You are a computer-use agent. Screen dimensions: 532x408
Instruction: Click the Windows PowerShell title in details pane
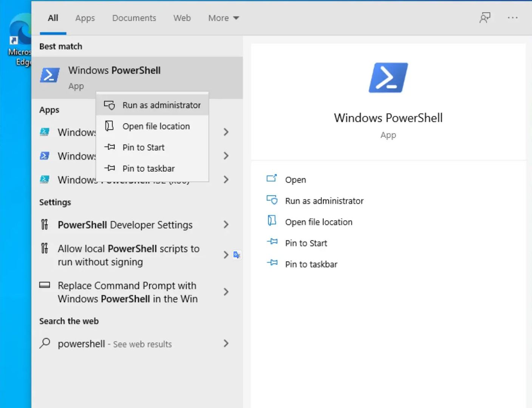tap(388, 118)
